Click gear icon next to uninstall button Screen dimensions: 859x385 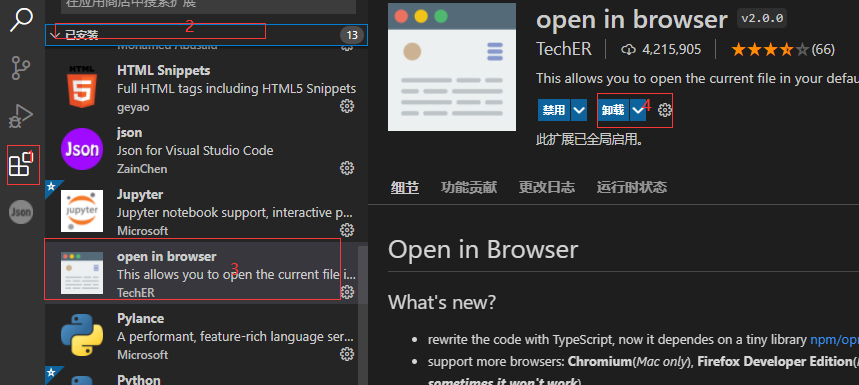pos(665,110)
